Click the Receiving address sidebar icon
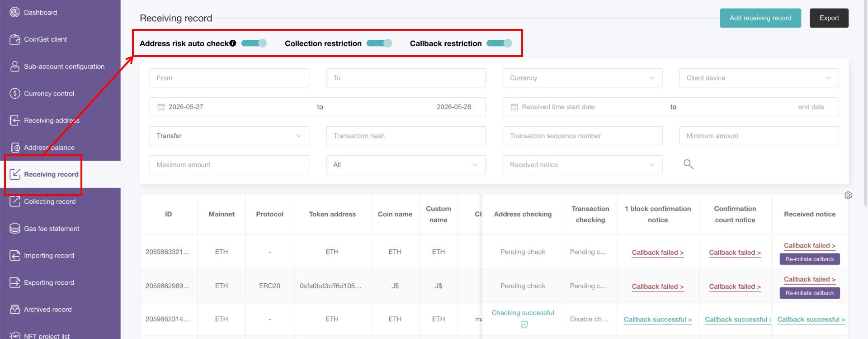This screenshot has width=868, height=339. pyautogui.click(x=15, y=120)
